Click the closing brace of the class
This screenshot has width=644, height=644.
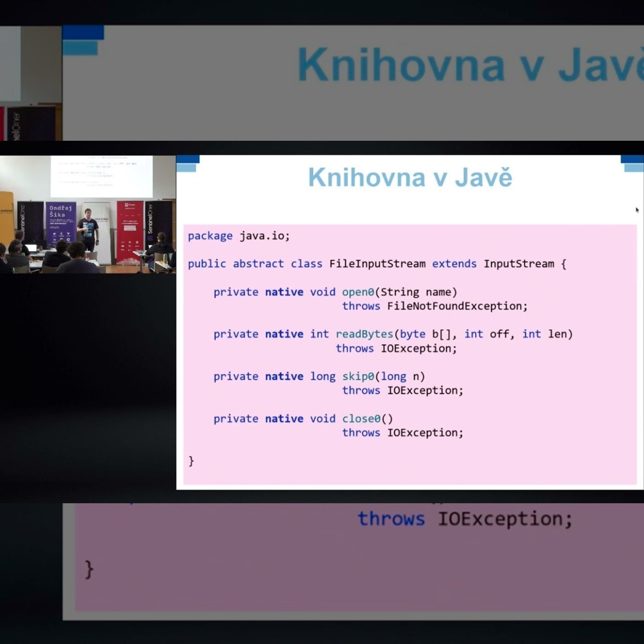tap(191, 461)
